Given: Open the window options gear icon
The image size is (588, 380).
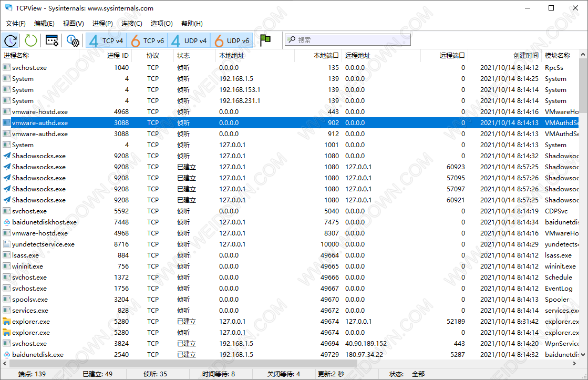Looking at the screenshot, I should click(51, 40).
